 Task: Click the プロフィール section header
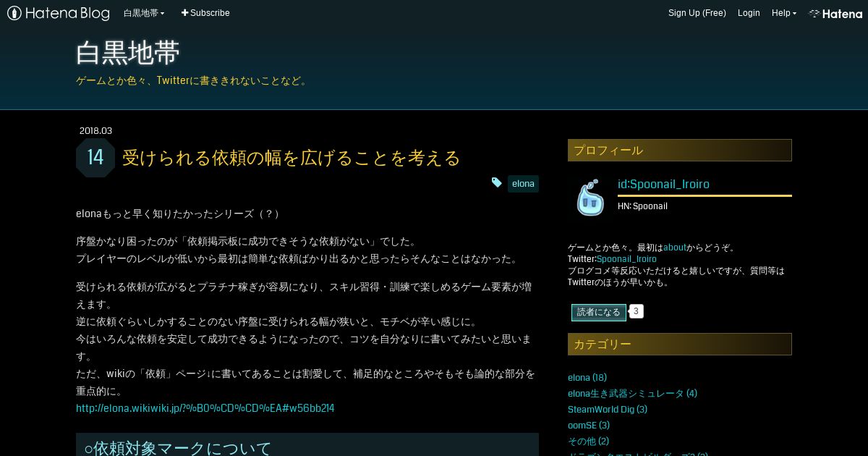pyautogui.click(x=680, y=150)
